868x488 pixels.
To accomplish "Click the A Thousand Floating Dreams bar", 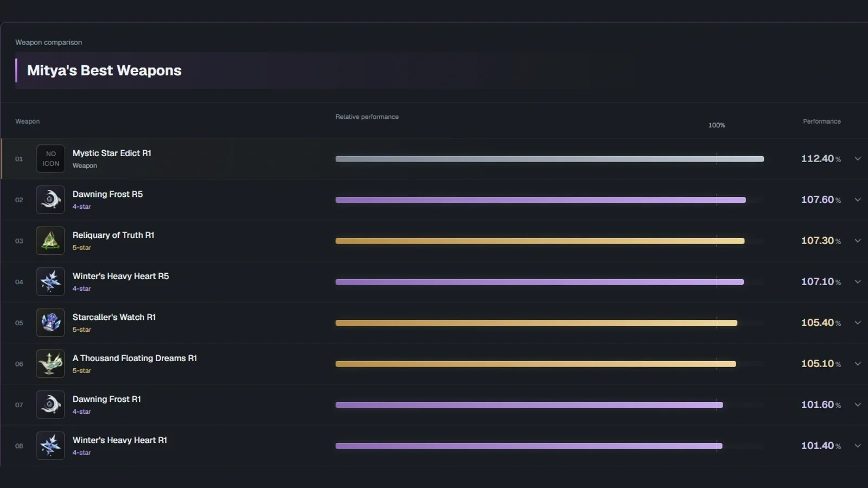I will coord(536,364).
